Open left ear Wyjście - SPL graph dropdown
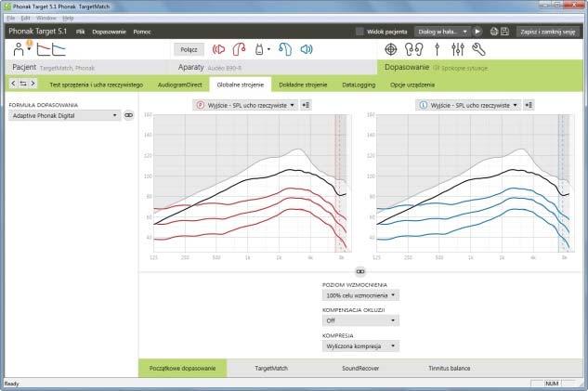588x391 pixels. [x=468, y=105]
